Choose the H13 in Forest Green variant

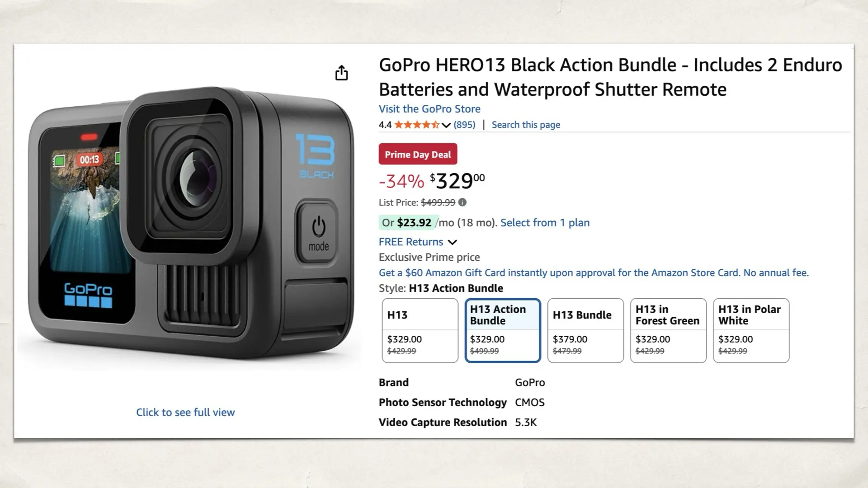pos(668,330)
